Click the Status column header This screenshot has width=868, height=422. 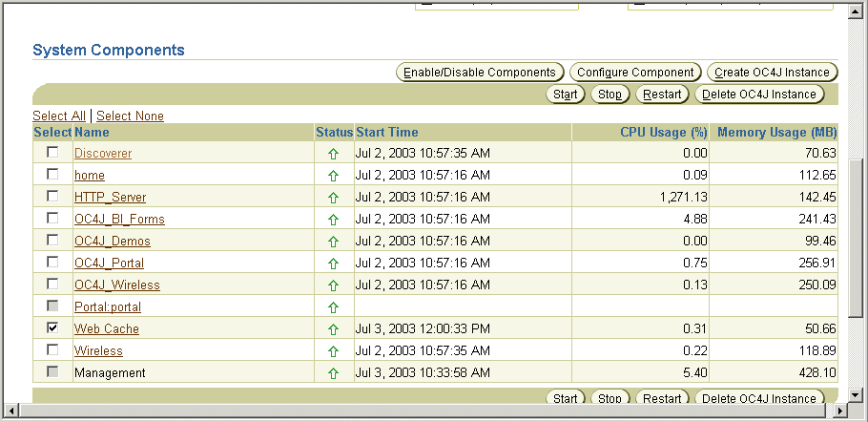click(335, 133)
